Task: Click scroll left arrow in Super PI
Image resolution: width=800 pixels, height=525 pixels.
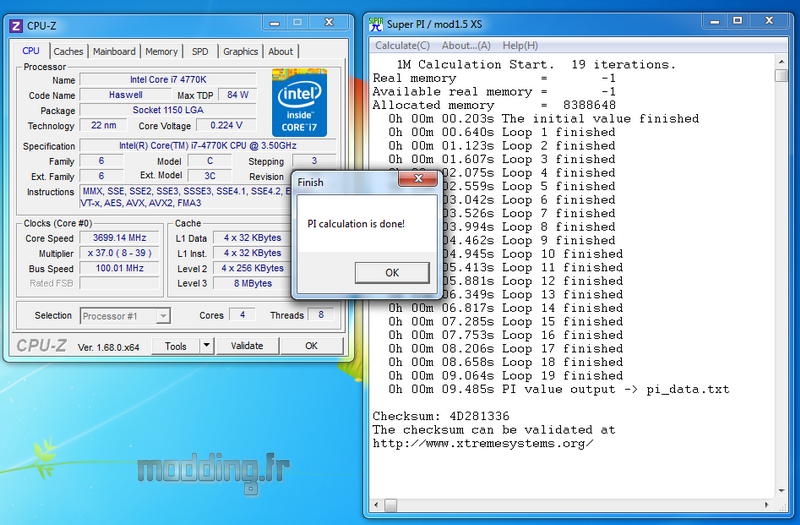Action: [377, 505]
